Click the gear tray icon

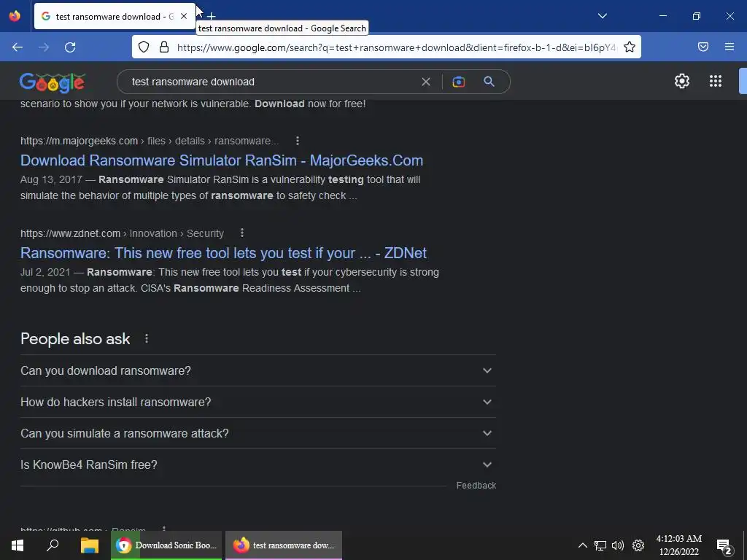[638, 545]
